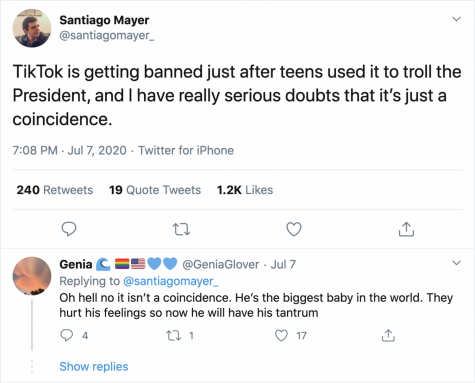View the 1.2K Likes list

245,190
